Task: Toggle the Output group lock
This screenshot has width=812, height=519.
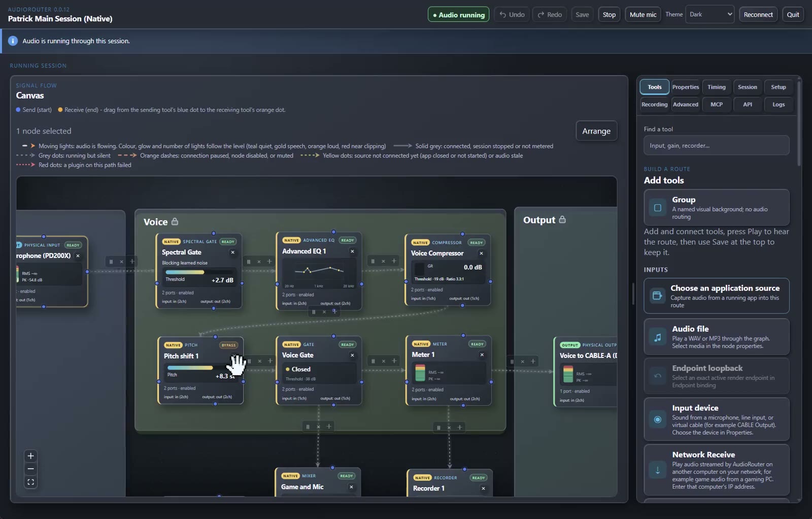Action: (x=562, y=219)
